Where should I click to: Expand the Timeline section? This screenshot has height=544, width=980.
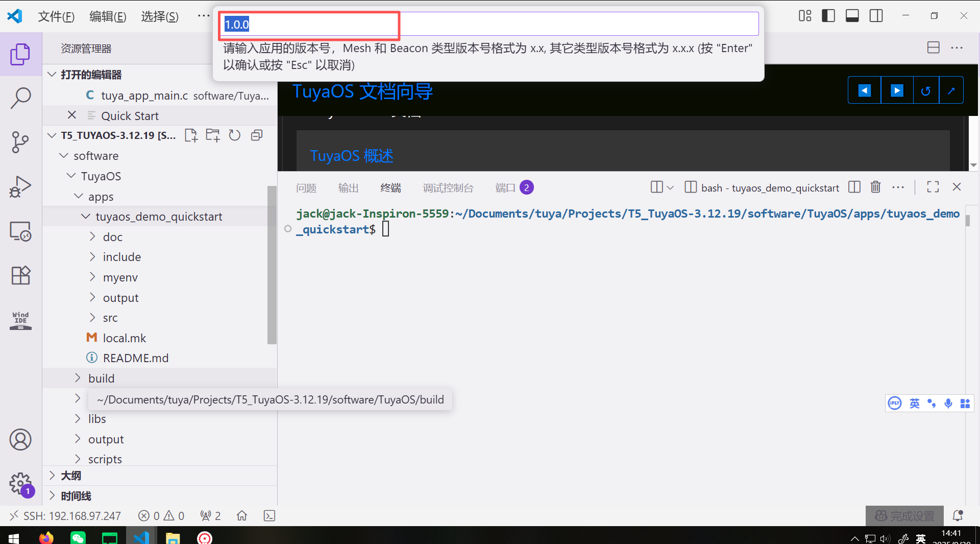tap(52, 495)
